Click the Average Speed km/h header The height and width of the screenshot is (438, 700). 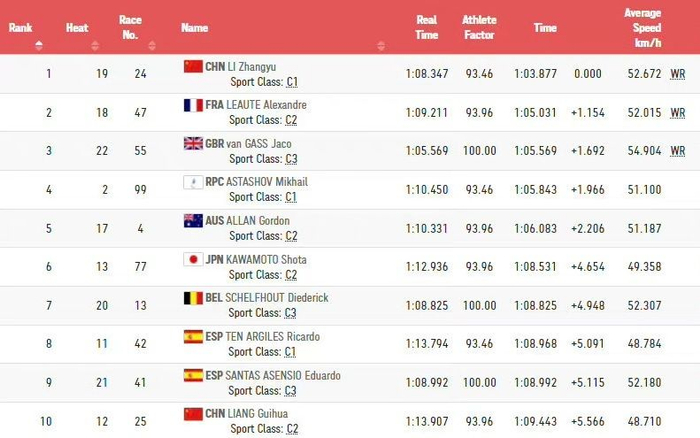(x=642, y=28)
